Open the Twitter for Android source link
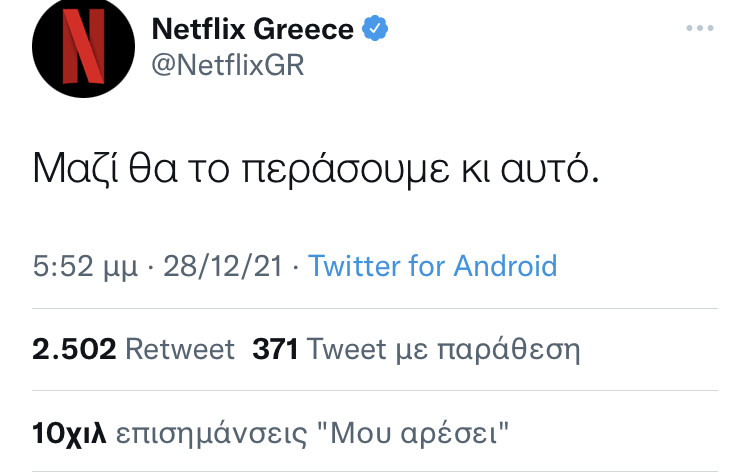The width and height of the screenshot is (750, 474). click(433, 266)
